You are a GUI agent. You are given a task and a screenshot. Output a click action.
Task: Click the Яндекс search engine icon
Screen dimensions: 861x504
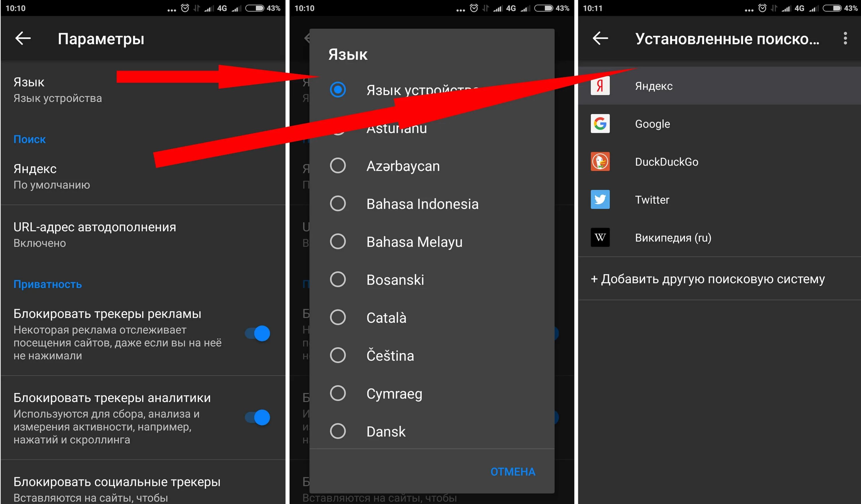(x=600, y=85)
